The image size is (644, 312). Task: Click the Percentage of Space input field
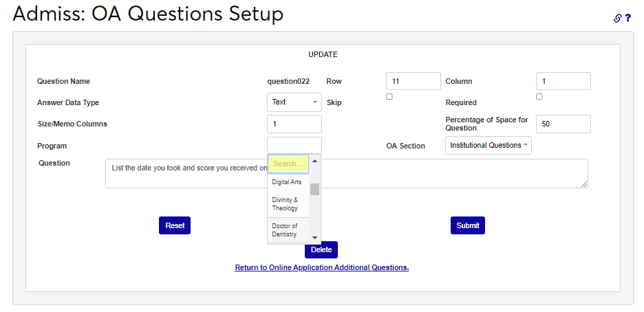click(563, 124)
